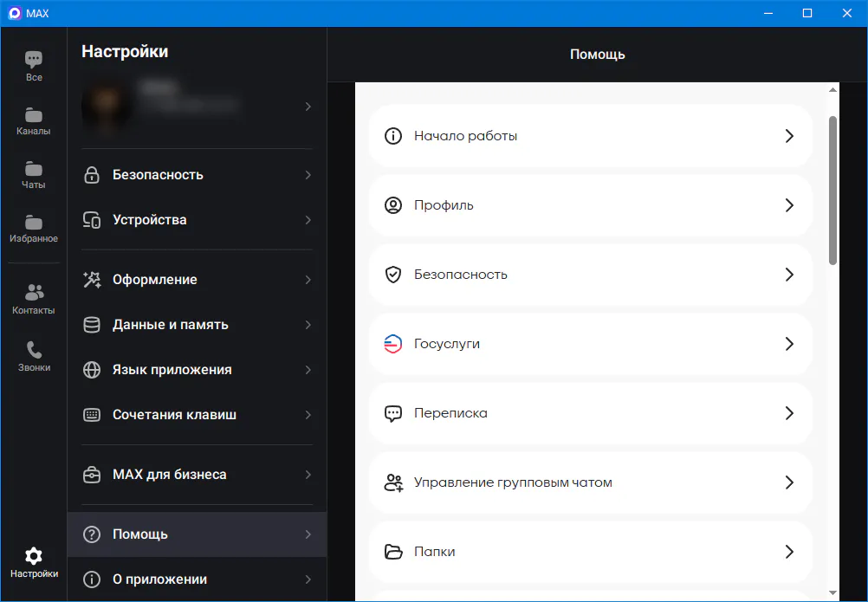Expand chevron on Оформление row

click(308, 280)
